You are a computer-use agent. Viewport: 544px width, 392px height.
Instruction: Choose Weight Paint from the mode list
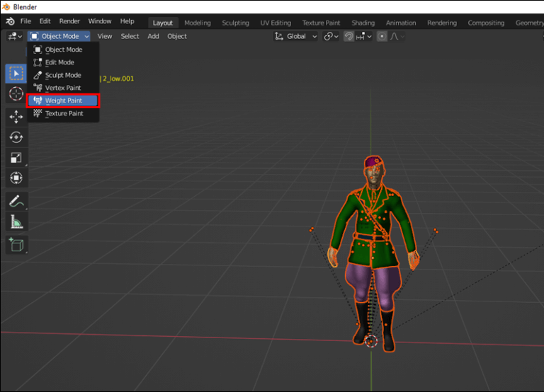tap(63, 100)
